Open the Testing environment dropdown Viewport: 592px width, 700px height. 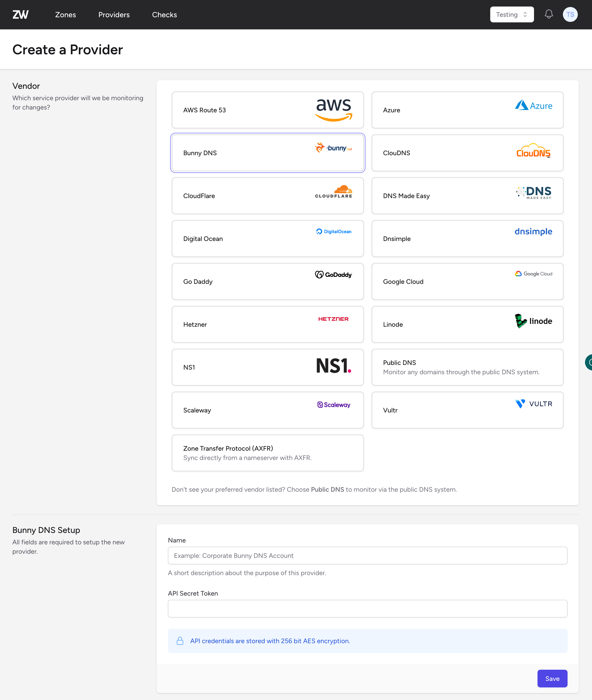512,14
